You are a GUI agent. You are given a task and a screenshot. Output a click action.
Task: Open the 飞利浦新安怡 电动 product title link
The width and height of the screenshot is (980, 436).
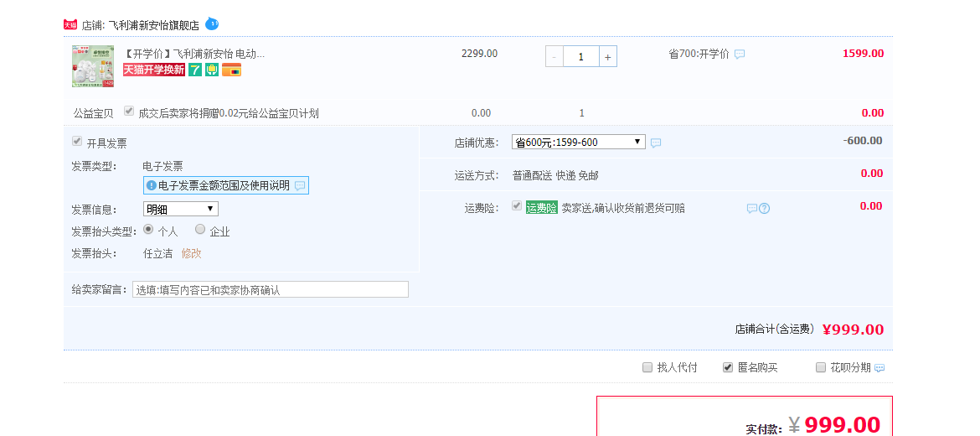[195, 54]
